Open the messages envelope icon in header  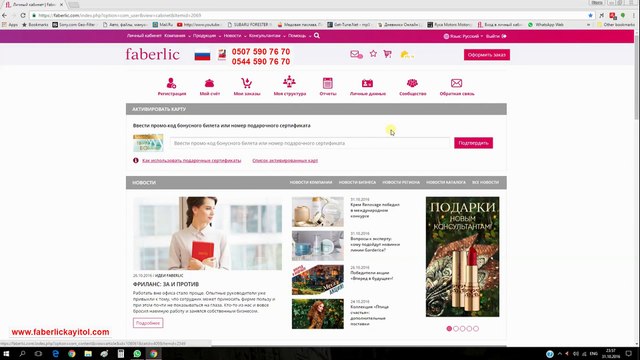[356, 54]
